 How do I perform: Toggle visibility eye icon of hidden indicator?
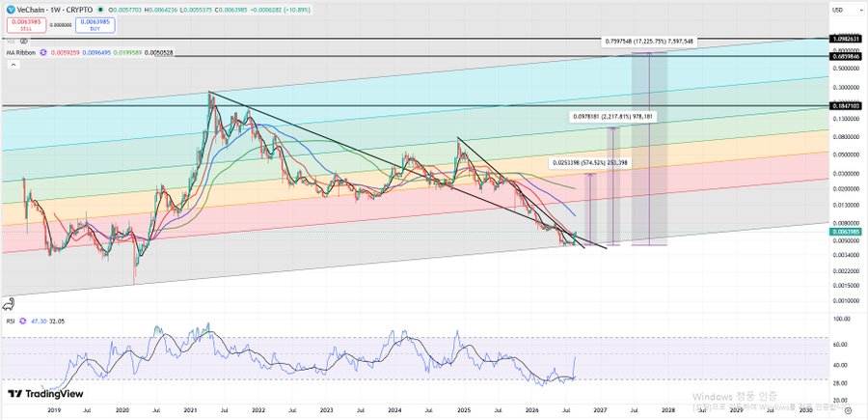click(x=24, y=41)
